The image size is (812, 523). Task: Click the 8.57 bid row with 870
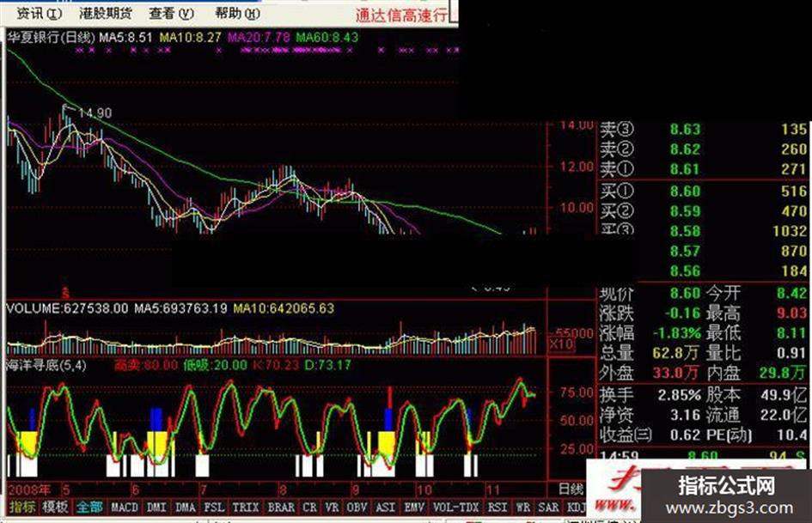point(738,251)
